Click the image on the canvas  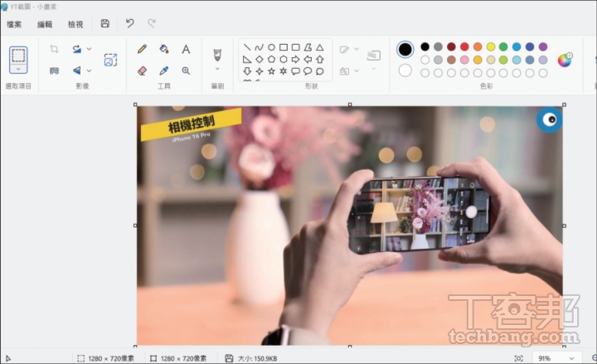pyautogui.click(x=350, y=226)
